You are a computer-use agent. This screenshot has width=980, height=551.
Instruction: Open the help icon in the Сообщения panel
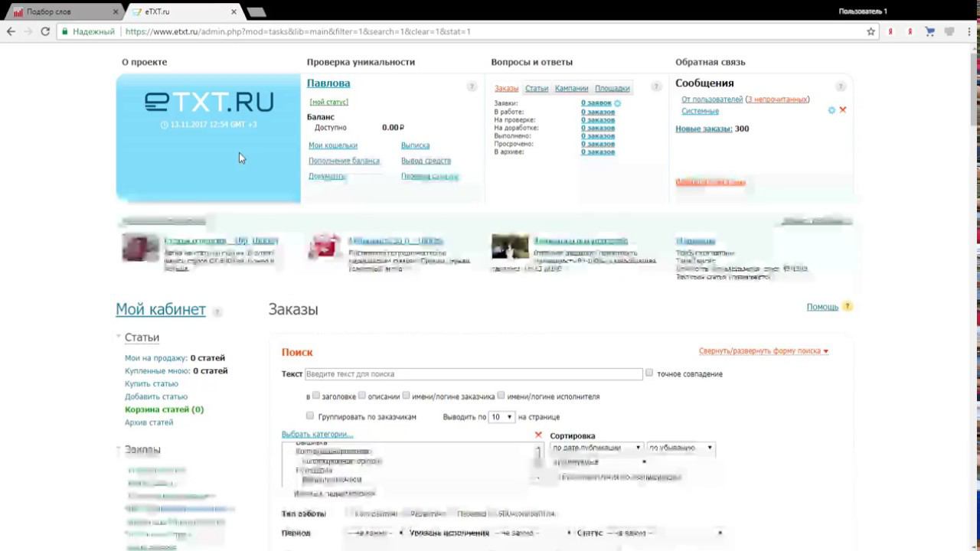point(841,86)
